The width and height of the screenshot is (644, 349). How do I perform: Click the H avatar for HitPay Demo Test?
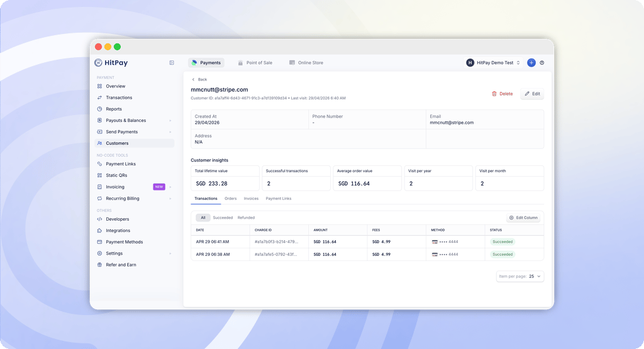point(470,63)
